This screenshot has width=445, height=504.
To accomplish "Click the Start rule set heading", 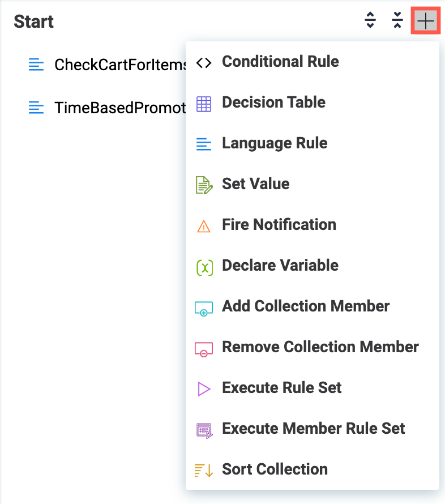I will tap(33, 22).
